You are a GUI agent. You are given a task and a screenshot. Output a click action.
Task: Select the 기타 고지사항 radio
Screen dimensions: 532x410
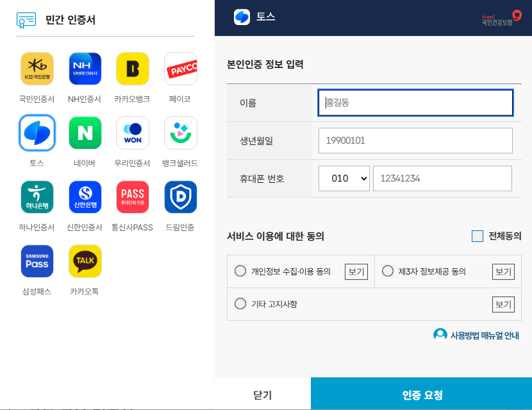(240, 303)
